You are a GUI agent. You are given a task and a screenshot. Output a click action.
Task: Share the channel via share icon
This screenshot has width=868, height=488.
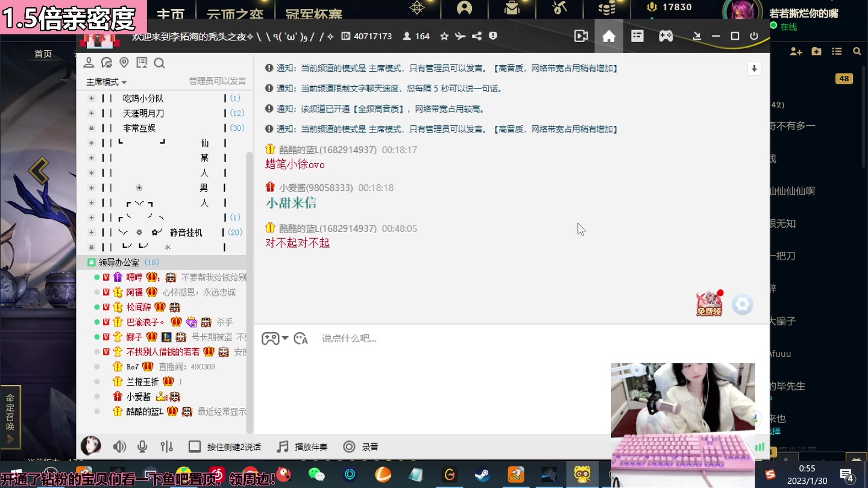(477, 36)
